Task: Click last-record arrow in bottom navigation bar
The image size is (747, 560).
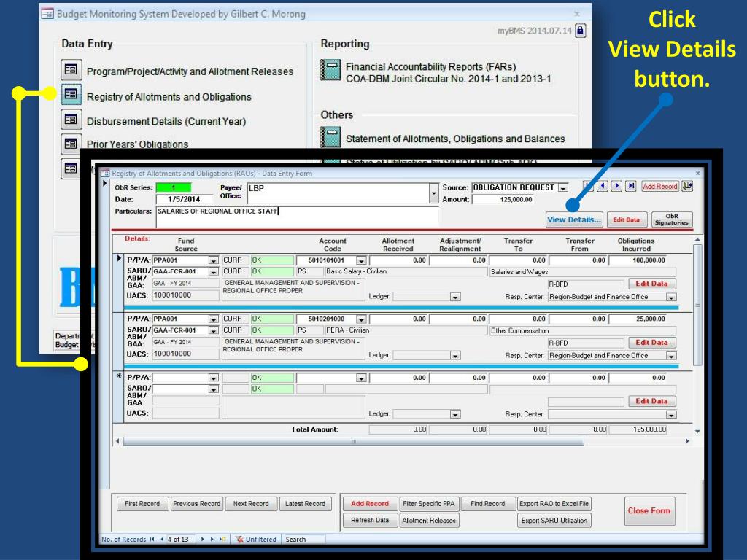Action: pyautogui.click(x=212, y=539)
